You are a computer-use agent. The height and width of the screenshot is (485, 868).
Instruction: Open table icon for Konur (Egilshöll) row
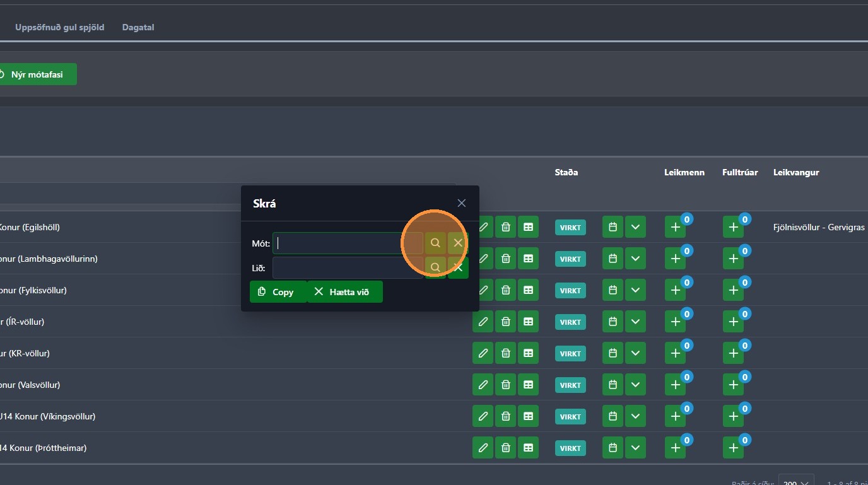coord(528,227)
